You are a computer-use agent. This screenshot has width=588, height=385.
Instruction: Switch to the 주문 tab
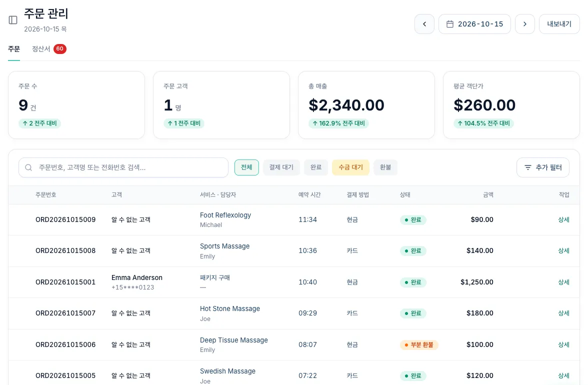(x=14, y=49)
